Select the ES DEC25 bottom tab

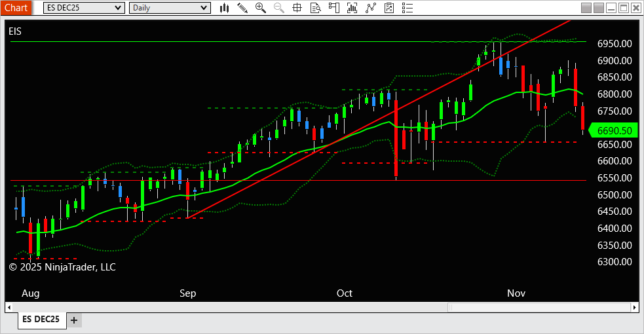pos(41,319)
